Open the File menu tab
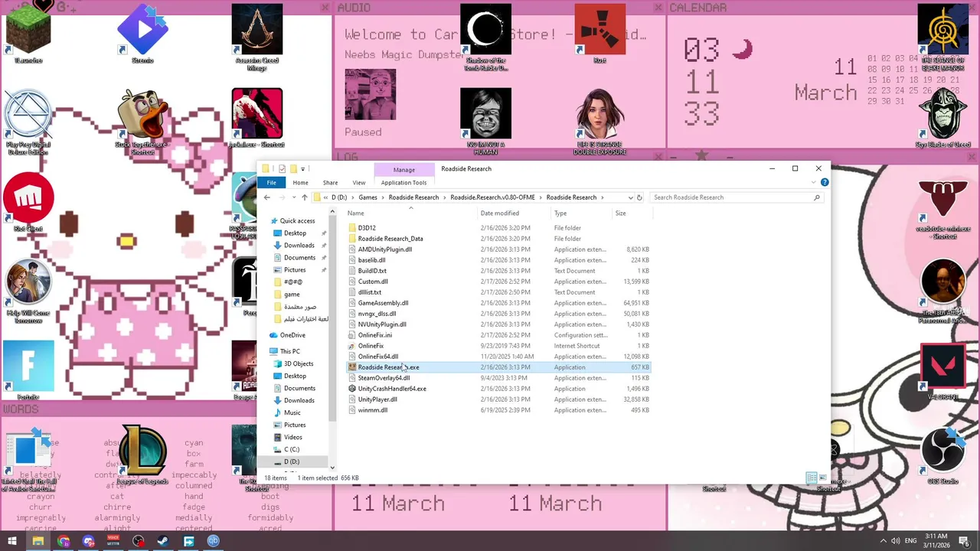Viewport: 980px width, 551px height. pyautogui.click(x=272, y=183)
